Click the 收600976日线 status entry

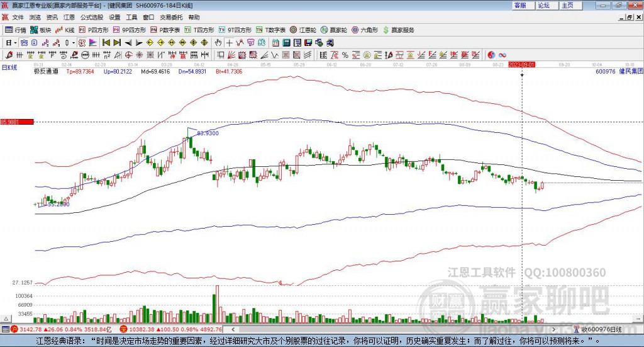[598, 329]
